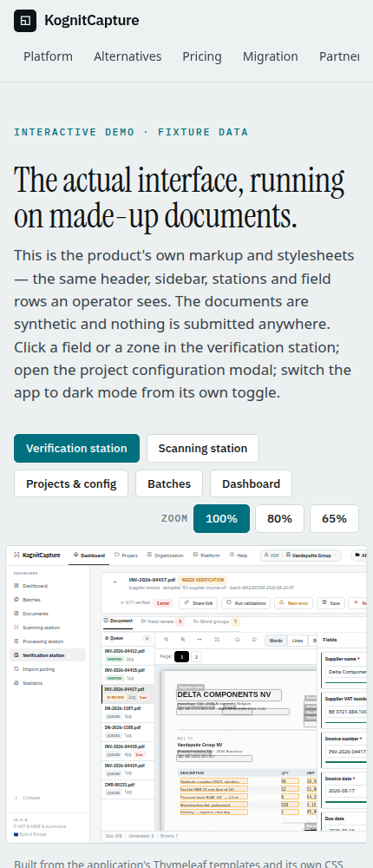
Task: Click the fullscreen expand icon in viewer toolbar
Action: (x=217, y=639)
